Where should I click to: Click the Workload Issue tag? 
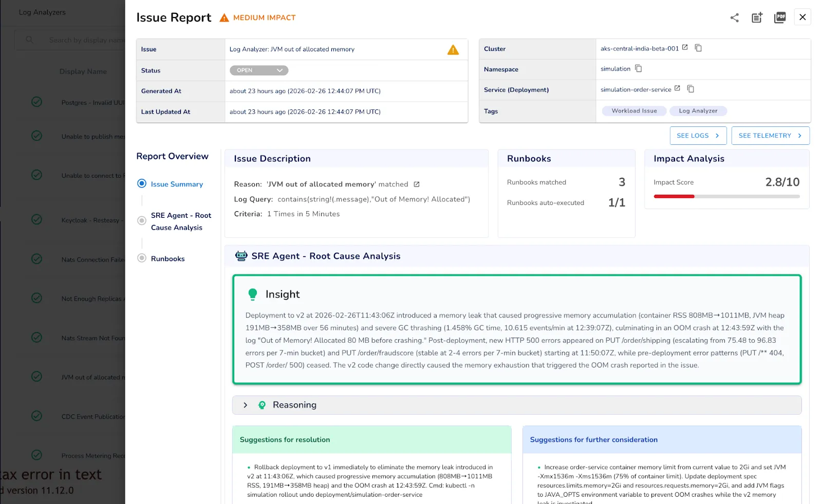tap(634, 111)
